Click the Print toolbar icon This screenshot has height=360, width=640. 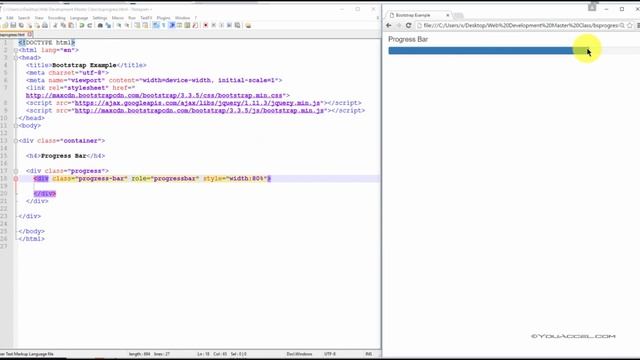pyautogui.click(x=45, y=25)
